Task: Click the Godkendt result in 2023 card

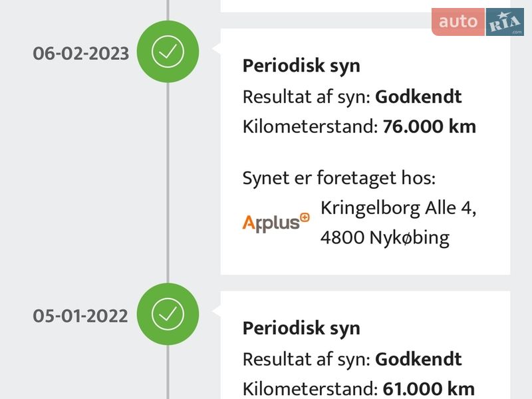Action: point(418,96)
